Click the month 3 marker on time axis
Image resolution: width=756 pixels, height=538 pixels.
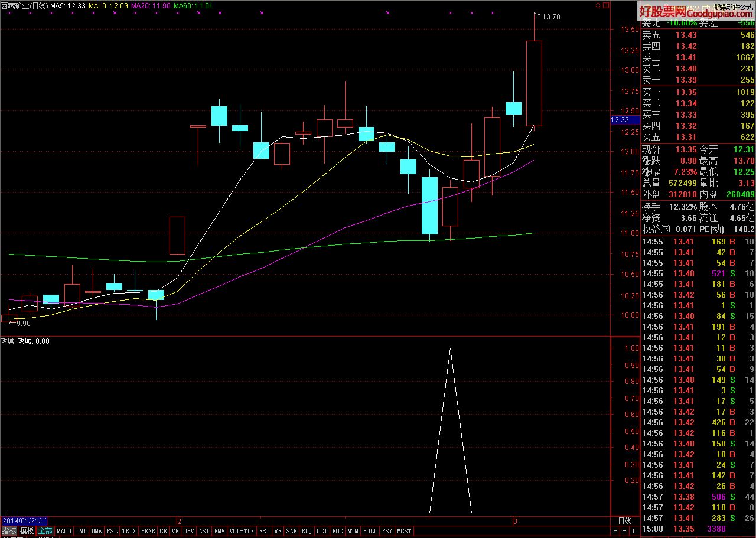515,521
